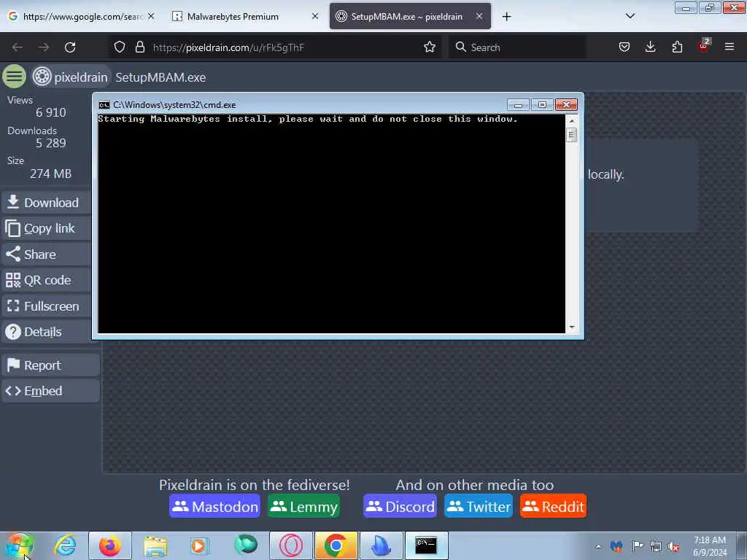The image size is (747, 560).
Task: Maximize the cmd.exe window
Action: [542, 104]
